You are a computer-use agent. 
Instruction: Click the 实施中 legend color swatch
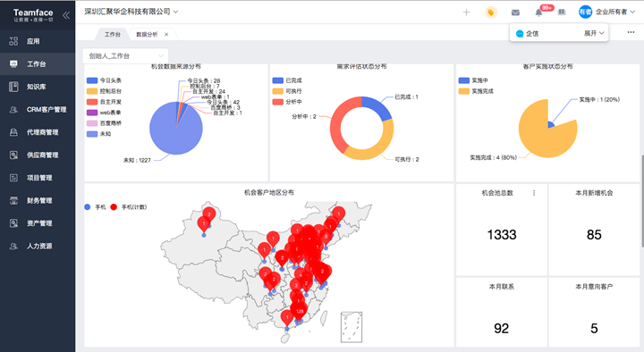pos(464,80)
